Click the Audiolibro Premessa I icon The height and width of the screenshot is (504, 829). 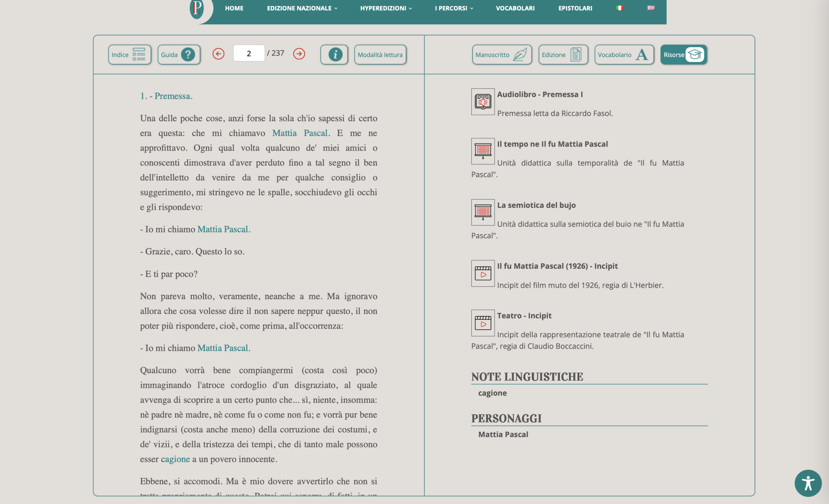[483, 102]
